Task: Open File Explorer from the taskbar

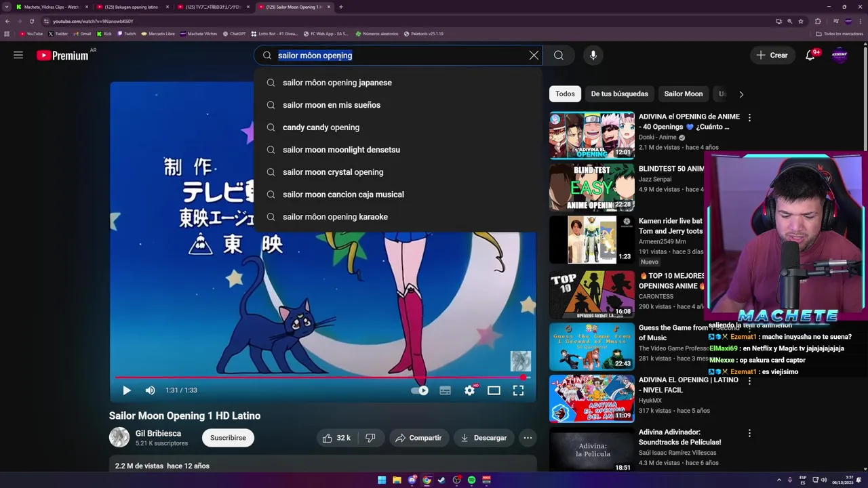Action: tap(397, 480)
